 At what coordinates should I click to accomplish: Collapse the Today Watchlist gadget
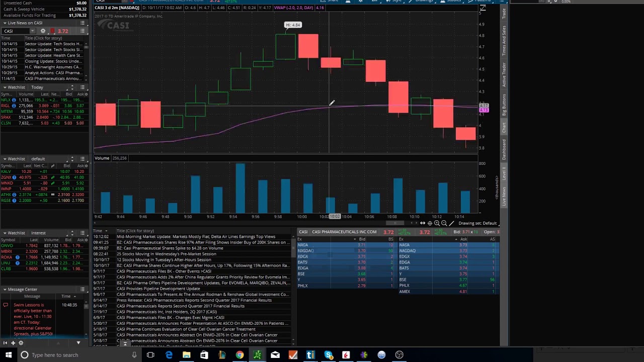(5, 87)
